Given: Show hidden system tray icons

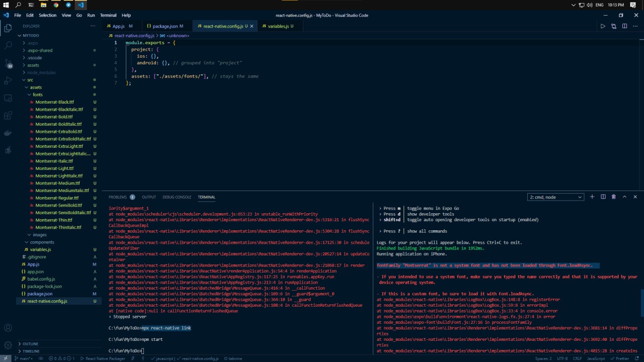Looking at the screenshot, I should (574, 5).
